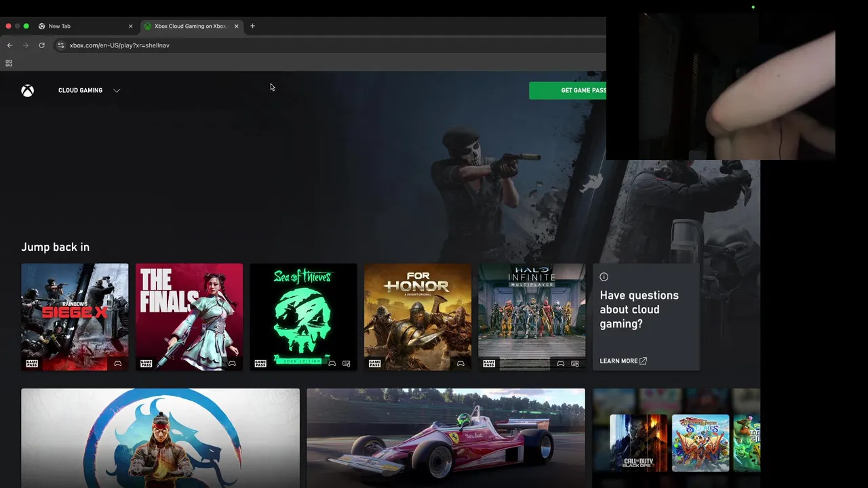Open the Call of Duty Black Ops tile
Image resolution: width=868 pixels, height=488 pixels.
[638, 443]
